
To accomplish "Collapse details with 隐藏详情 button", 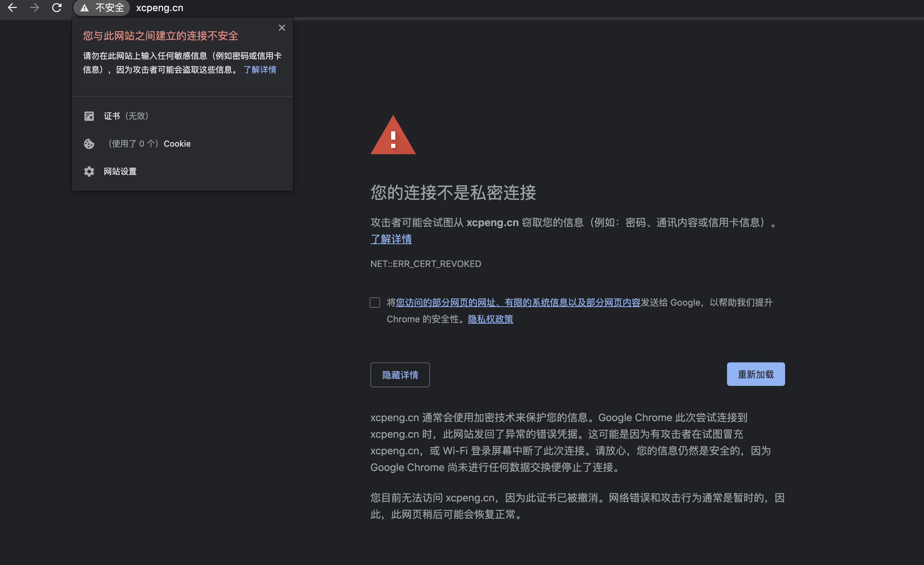I will click(x=400, y=374).
